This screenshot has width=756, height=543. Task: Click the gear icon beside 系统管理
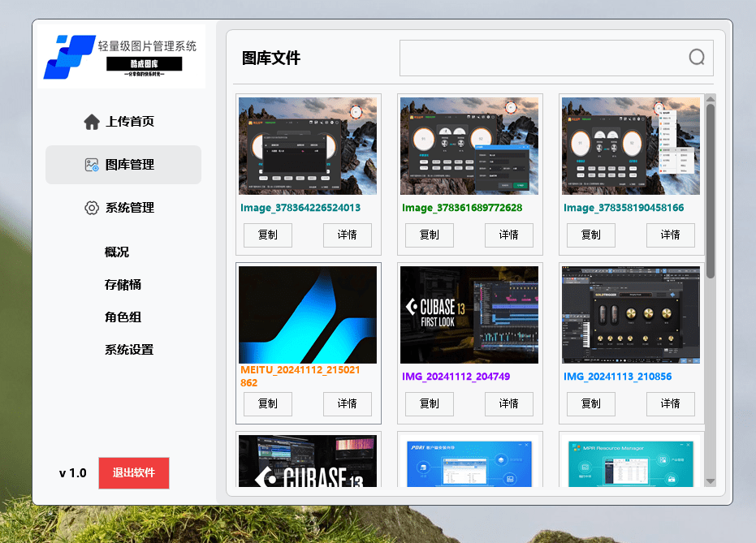pyautogui.click(x=92, y=208)
